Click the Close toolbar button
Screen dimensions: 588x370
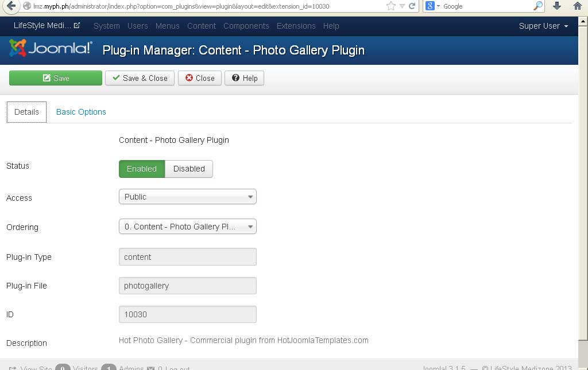click(x=199, y=78)
